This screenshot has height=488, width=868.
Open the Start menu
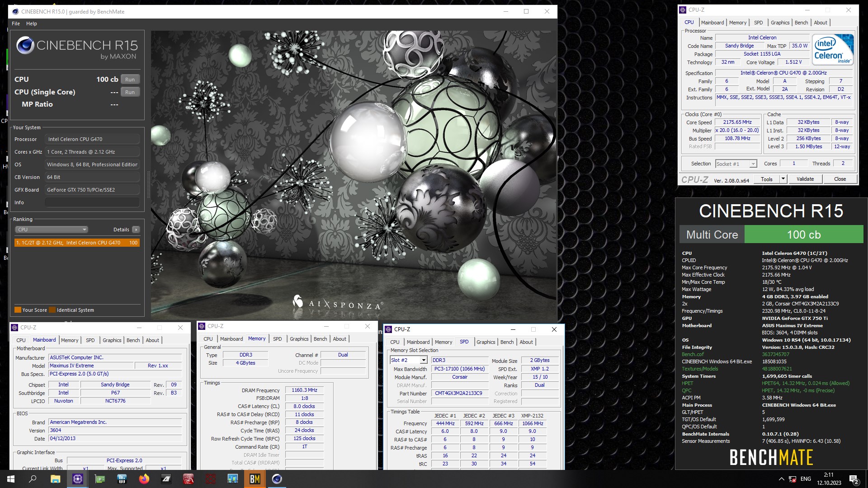[x=11, y=479]
